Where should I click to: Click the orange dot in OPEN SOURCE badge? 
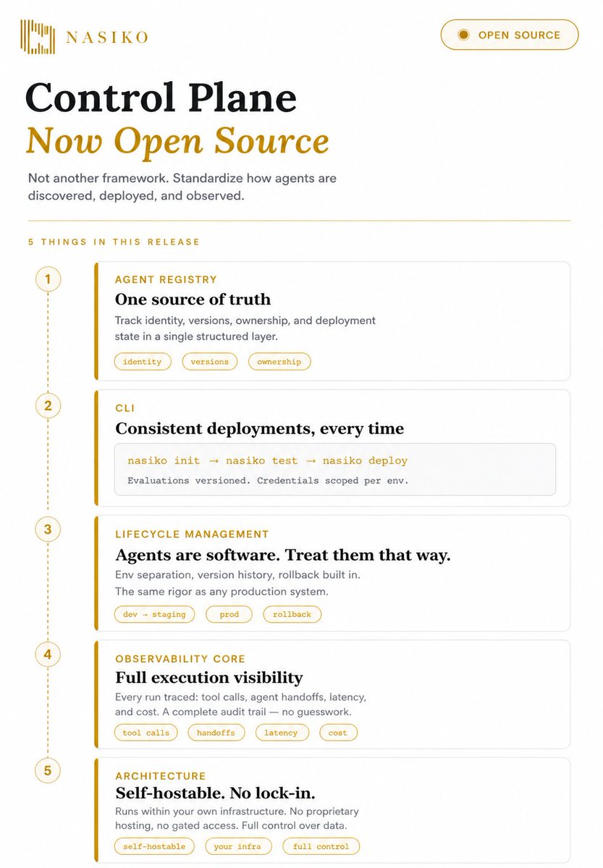(464, 35)
